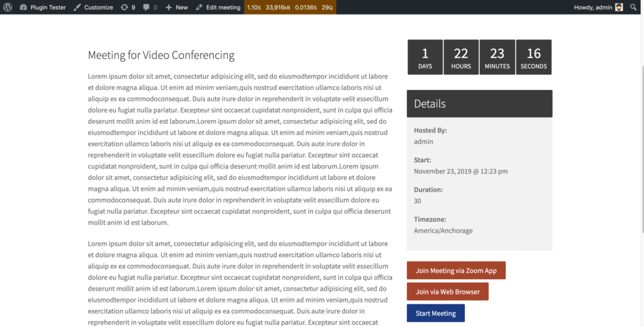Open Customize from the admin bar

click(x=93, y=8)
